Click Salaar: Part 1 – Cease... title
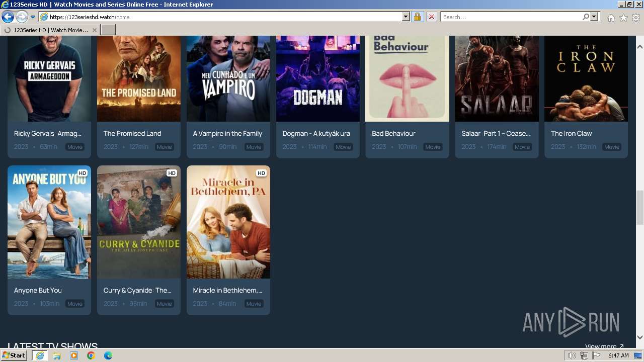This screenshot has height=362, width=644. 496,133
